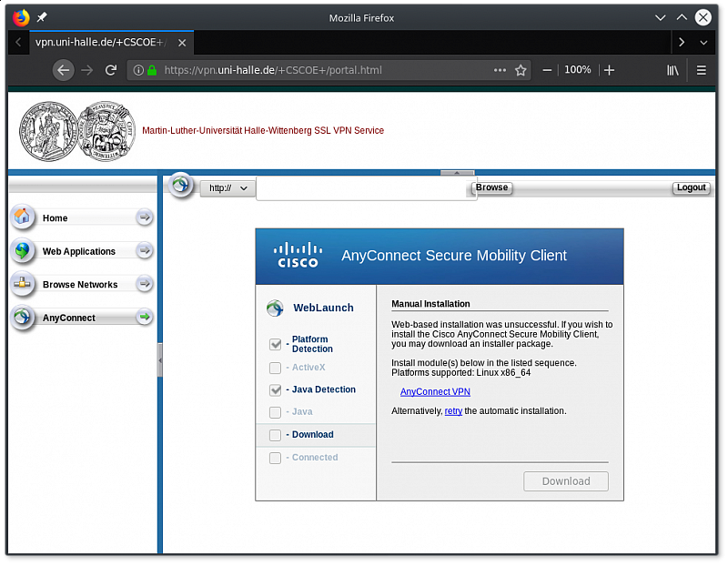The width and height of the screenshot is (728, 566).
Task: Click the Web Applications globe icon
Action: pyautogui.click(x=22, y=250)
